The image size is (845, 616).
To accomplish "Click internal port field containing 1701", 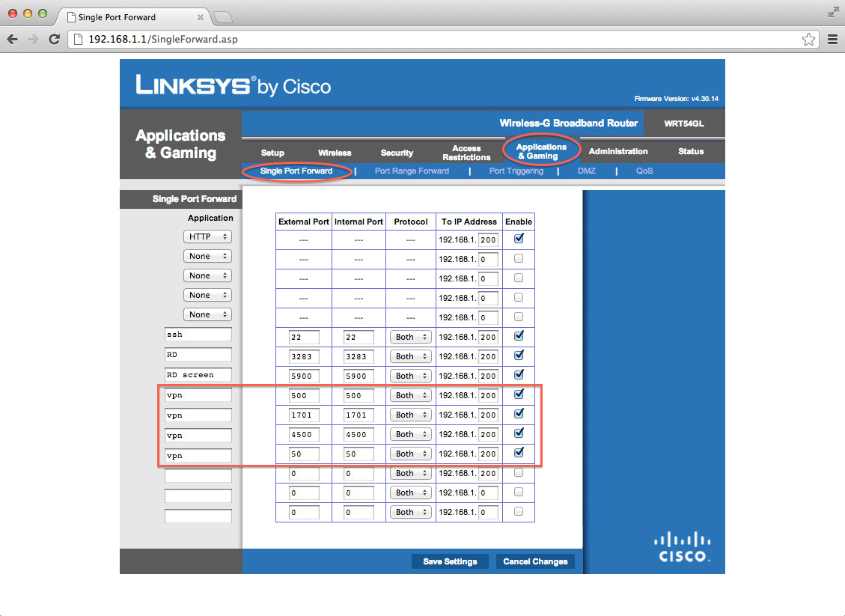I will 359,415.
